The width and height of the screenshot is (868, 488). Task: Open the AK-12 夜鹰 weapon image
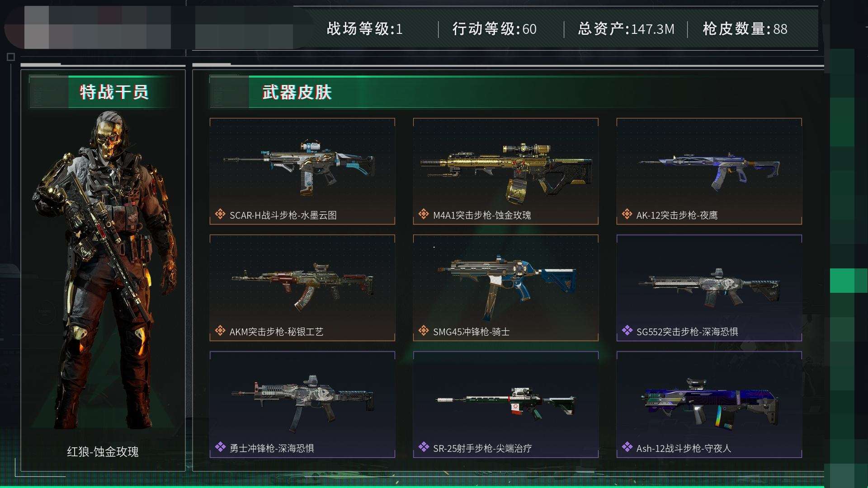click(x=709, y=171)
